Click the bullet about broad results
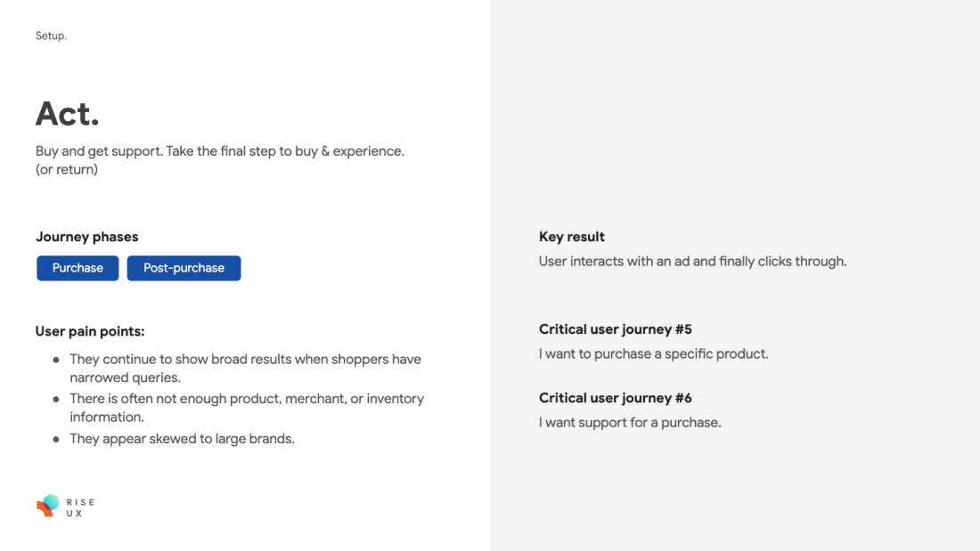 [246, 368]
